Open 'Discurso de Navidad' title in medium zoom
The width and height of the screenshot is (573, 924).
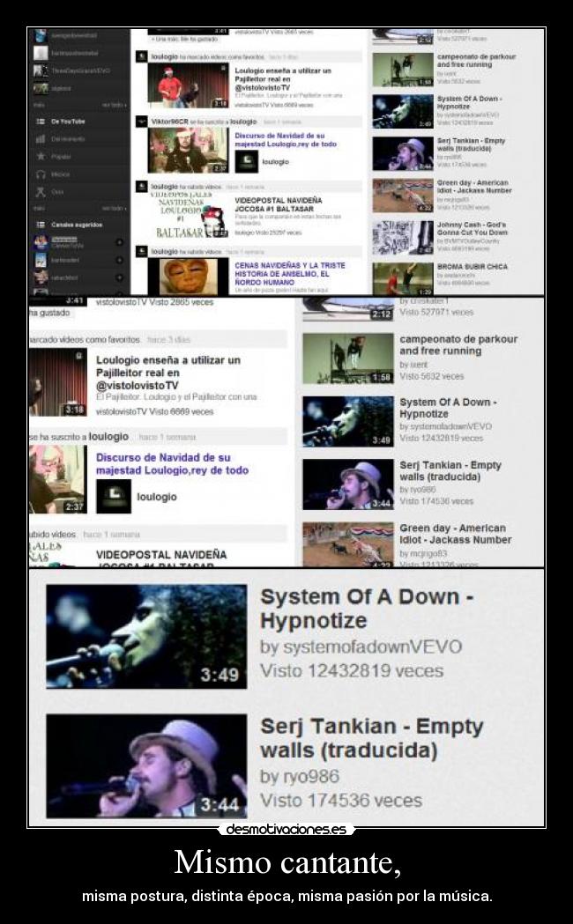[x=172, y=464]
